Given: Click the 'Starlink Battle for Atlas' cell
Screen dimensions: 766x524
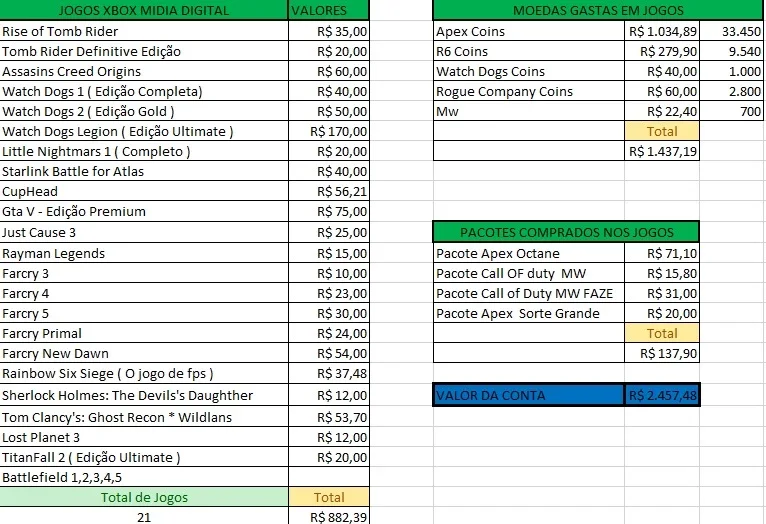Looking at the screenshot, I should click(x=144, y=171).
